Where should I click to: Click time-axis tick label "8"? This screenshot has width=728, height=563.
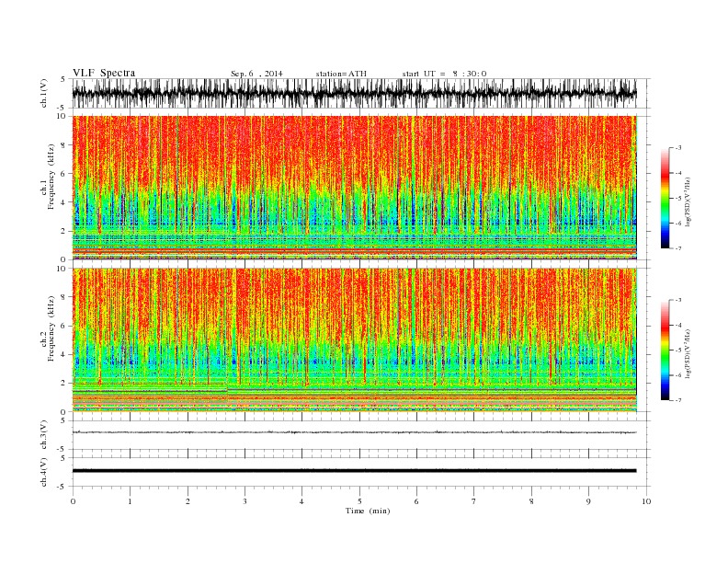coord(531,501)
